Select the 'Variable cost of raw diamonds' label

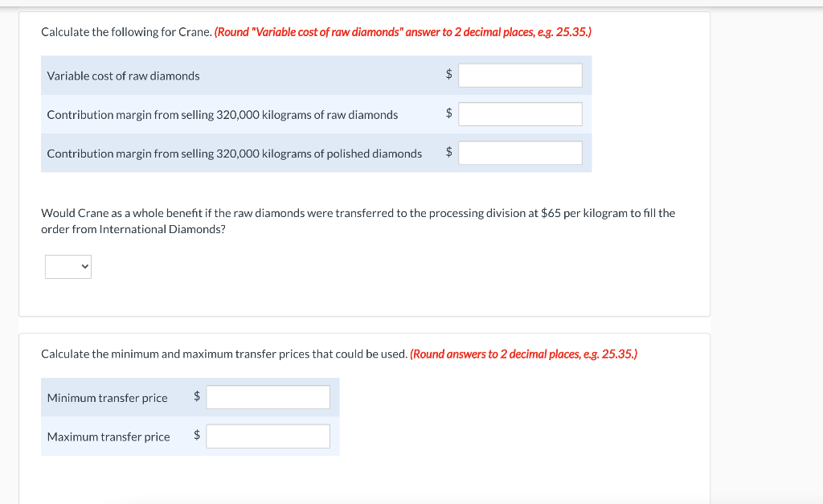click(x=123, y=76)
